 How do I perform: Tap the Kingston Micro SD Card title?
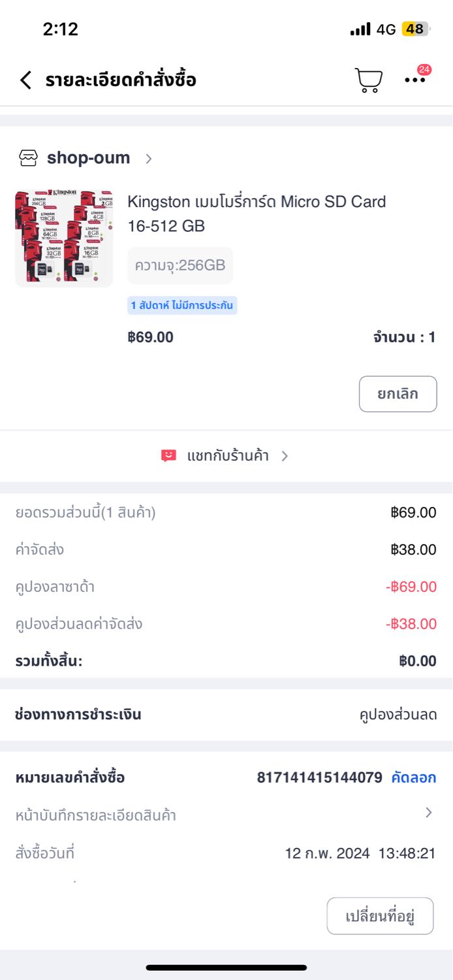257,214
